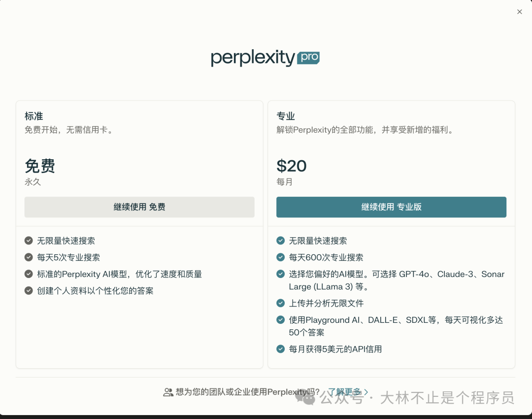Click checkmark beside 每月获得5美元的API信用

coord(281,349)
